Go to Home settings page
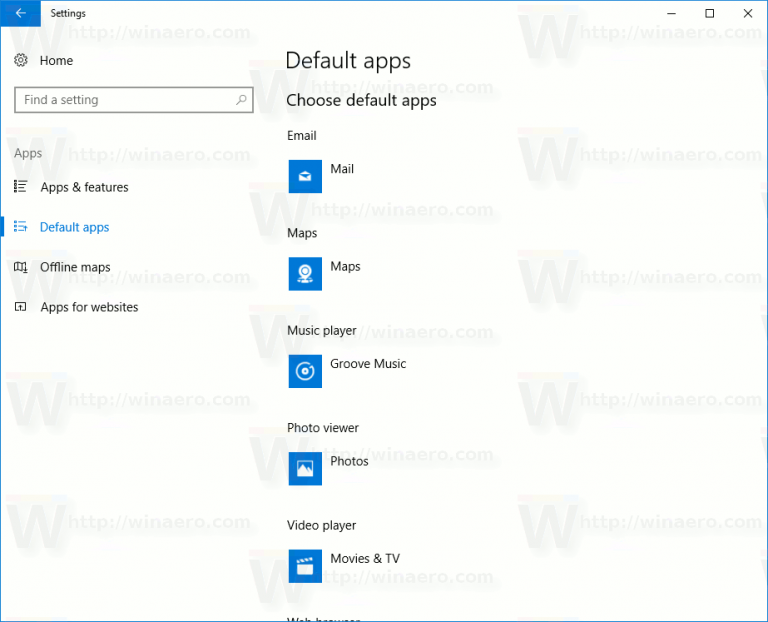768x622 pixels. 56,61
